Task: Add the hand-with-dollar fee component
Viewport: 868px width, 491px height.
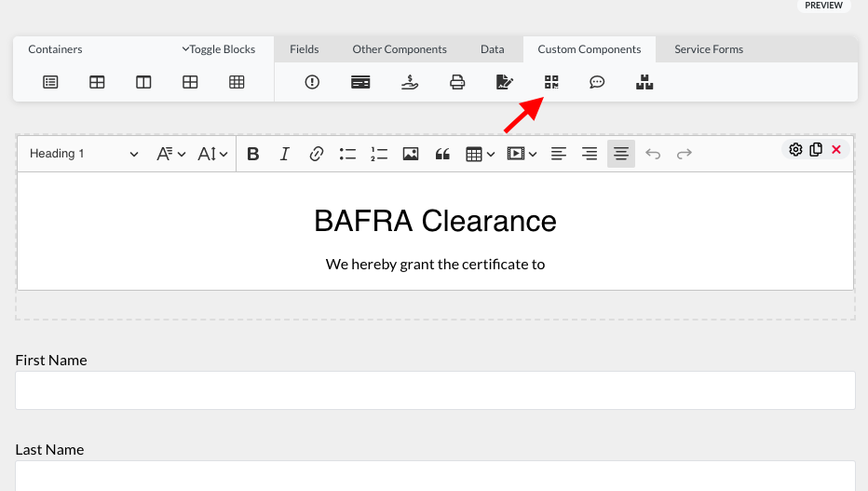Action: pos(410,83)
